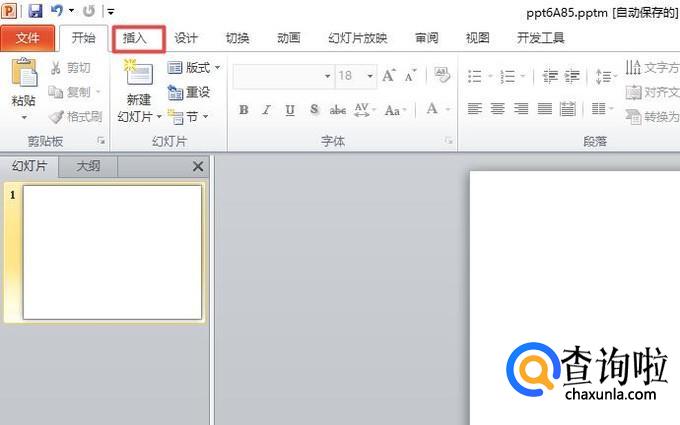This screenshot has width=680, height=425.
Task: Open the font name dropdown arrow
Action: pyautogui.click(x=328, y=76)
